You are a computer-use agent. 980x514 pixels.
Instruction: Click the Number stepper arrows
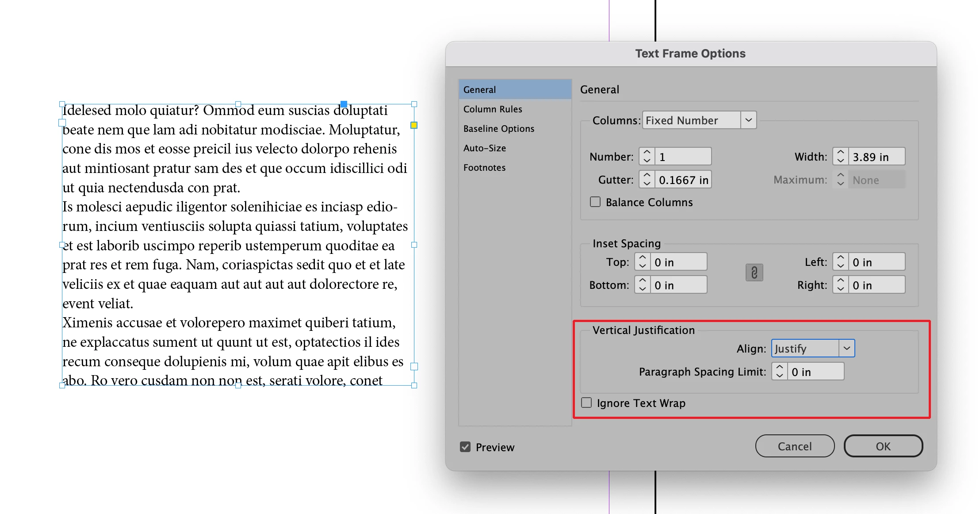point(647,157)
